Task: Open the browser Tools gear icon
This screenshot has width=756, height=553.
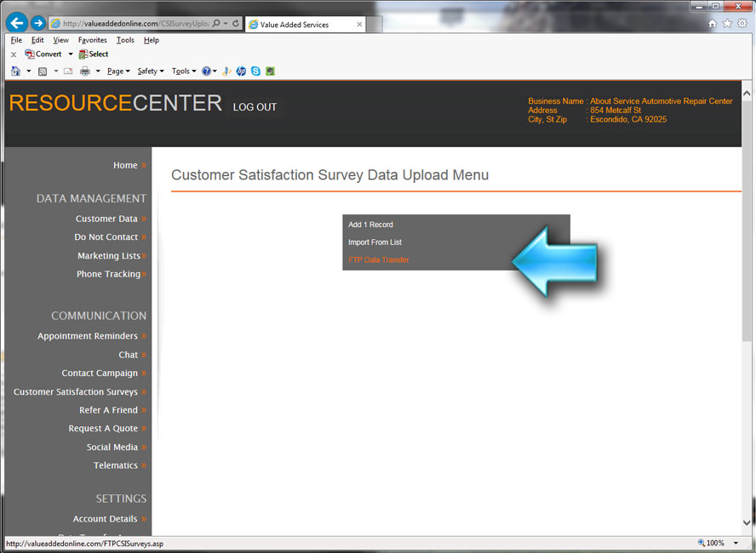Action: point(742,24)
